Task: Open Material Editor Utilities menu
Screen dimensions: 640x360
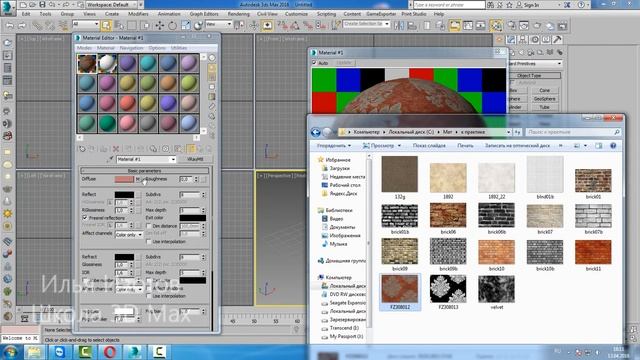Action: 179,48
